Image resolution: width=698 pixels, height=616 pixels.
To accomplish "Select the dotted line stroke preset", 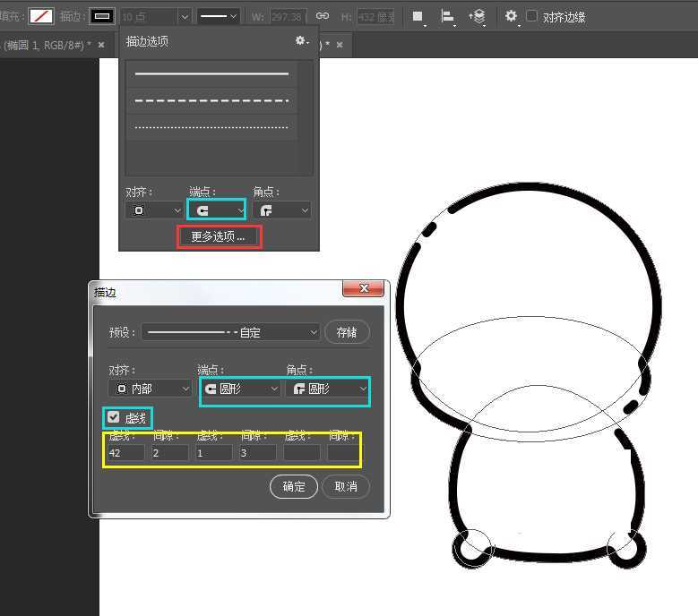I will click(x=211, y=127).
